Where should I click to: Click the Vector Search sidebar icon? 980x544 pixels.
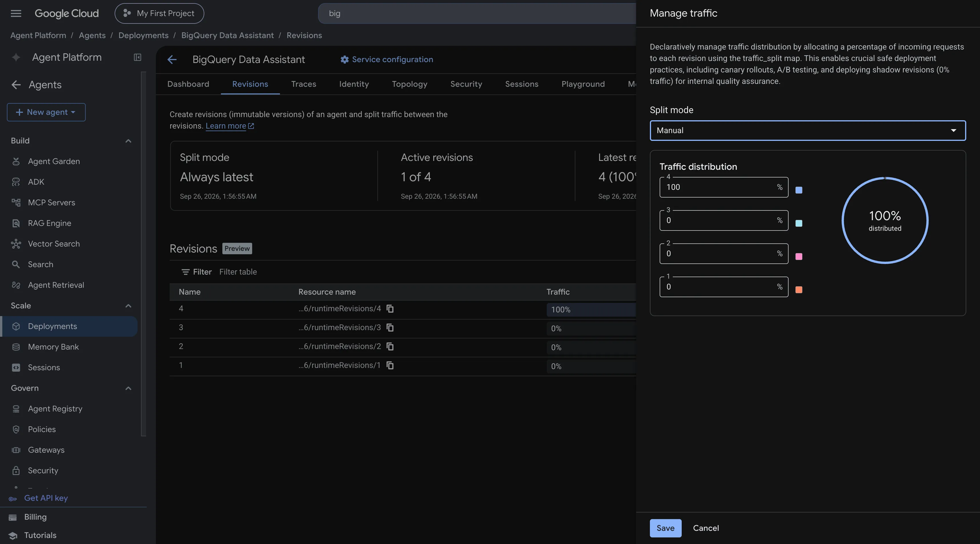point(16,244)
